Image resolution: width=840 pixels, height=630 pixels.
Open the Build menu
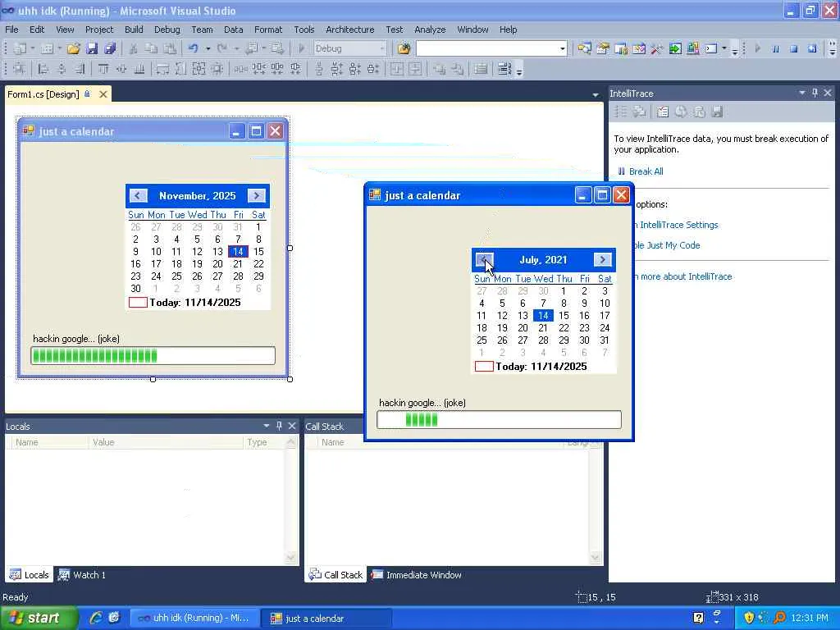pos(134,30)
